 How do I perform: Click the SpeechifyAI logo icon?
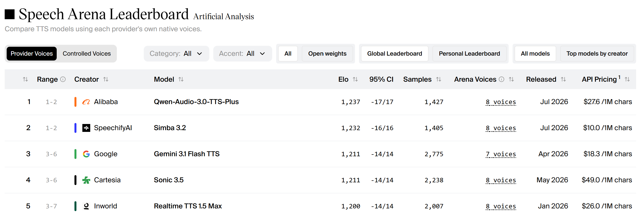click(86, 128)
